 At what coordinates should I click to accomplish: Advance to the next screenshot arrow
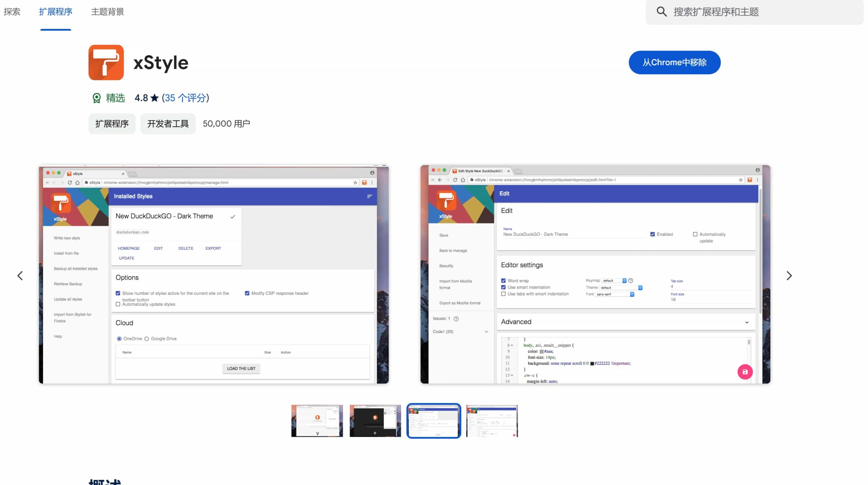[789, 276]
